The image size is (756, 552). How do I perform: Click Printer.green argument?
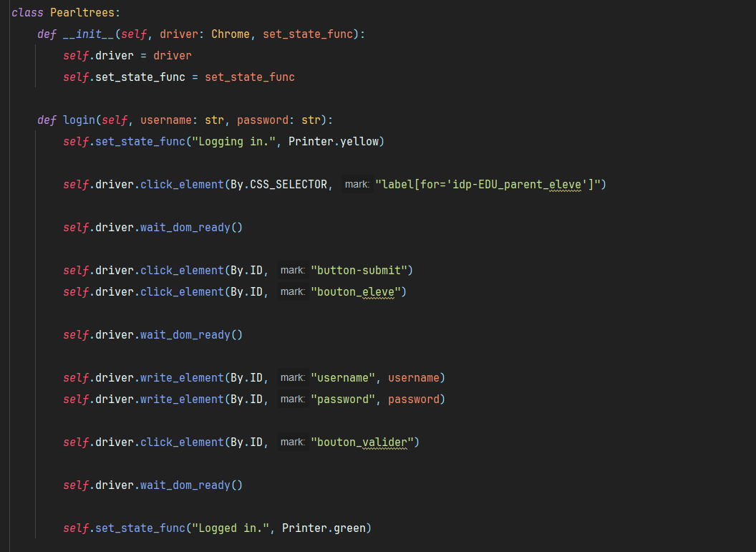pyautogui.click(x=324, y=528)
